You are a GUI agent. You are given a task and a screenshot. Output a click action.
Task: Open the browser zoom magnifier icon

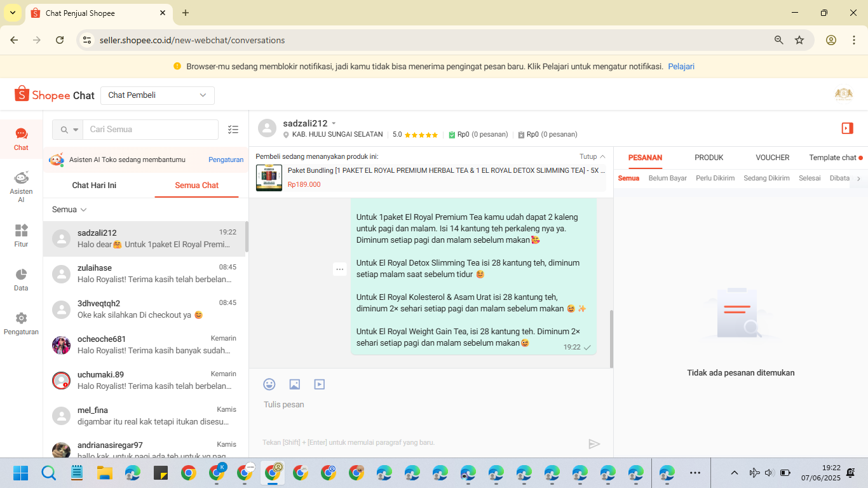click(778, 40)
